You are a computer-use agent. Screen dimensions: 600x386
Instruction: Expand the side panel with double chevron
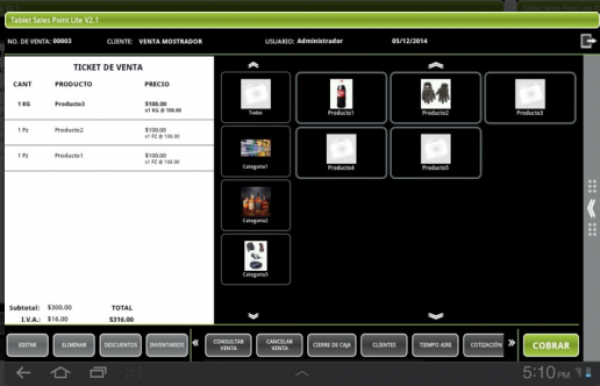pos(592,208)
